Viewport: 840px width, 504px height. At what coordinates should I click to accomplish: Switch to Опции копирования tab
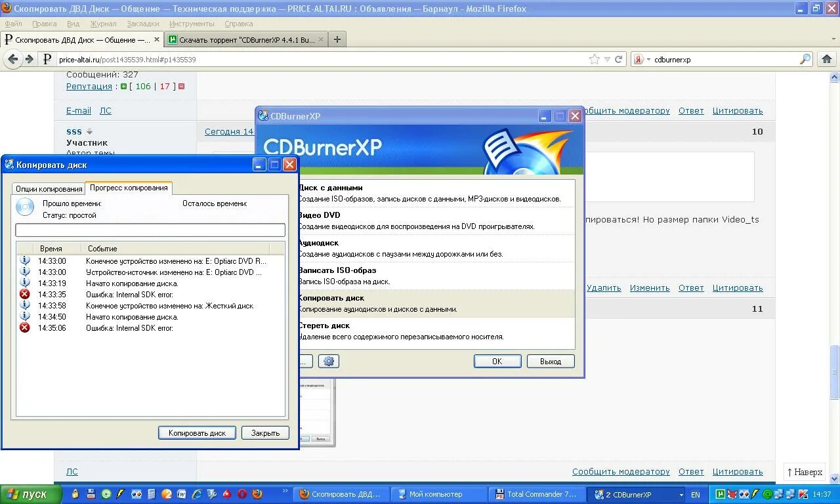(49, 188)
